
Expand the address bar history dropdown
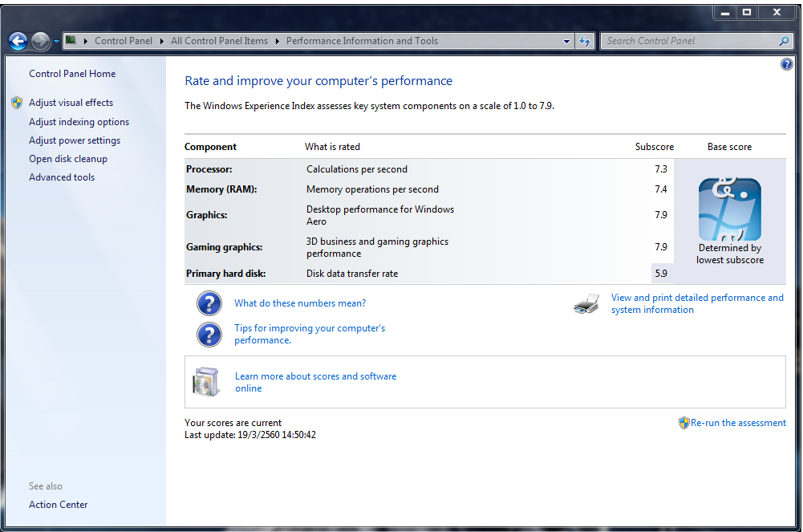pos(566,41)
